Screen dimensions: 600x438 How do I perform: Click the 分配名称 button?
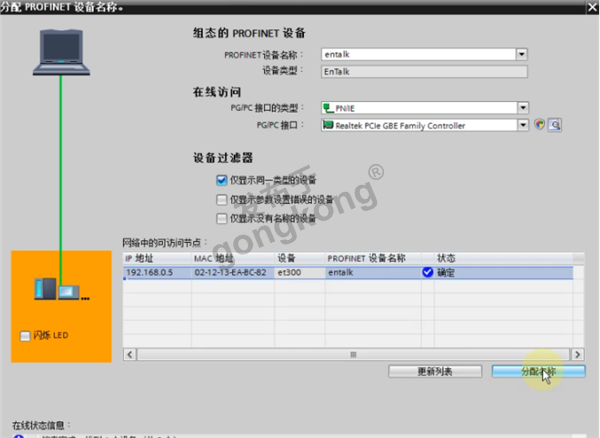(x=538, y=371)
